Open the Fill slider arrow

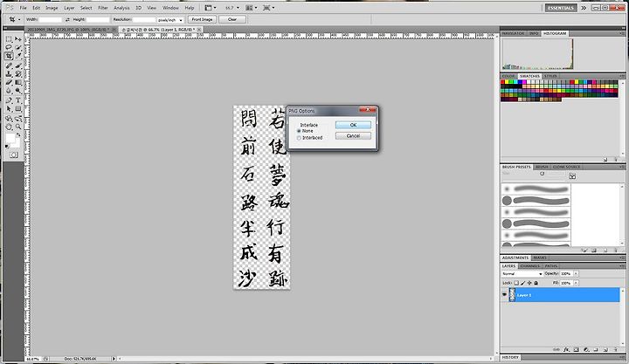point(576,283)
